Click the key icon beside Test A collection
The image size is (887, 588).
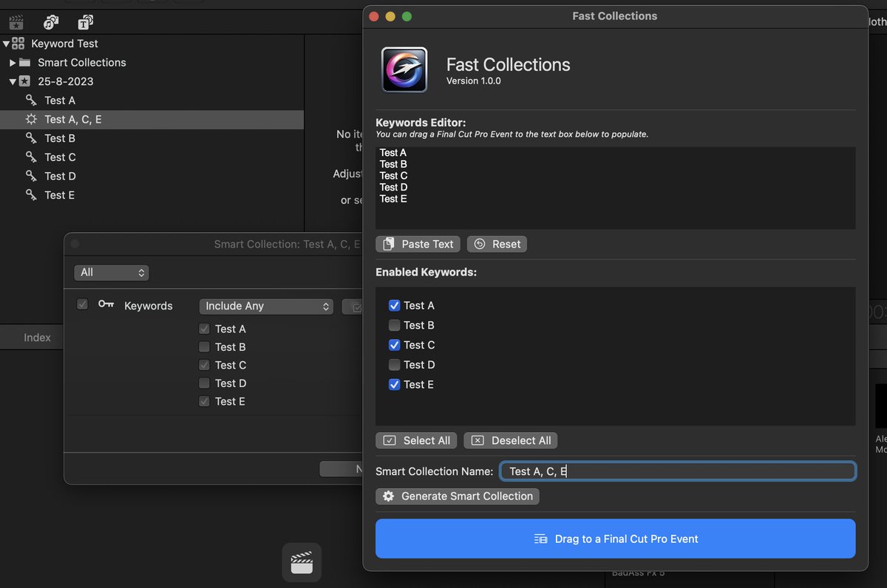click(x=31, y=100)
